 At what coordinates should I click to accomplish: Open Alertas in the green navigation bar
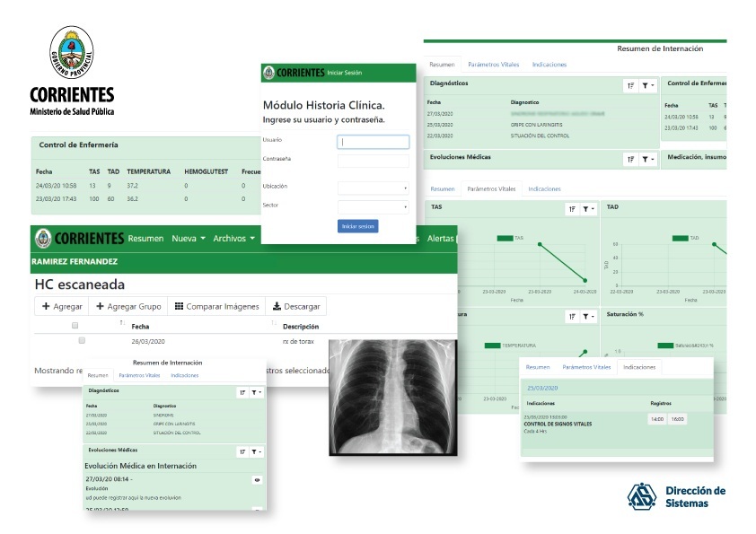pyautogui.click(x=441, y=239)
